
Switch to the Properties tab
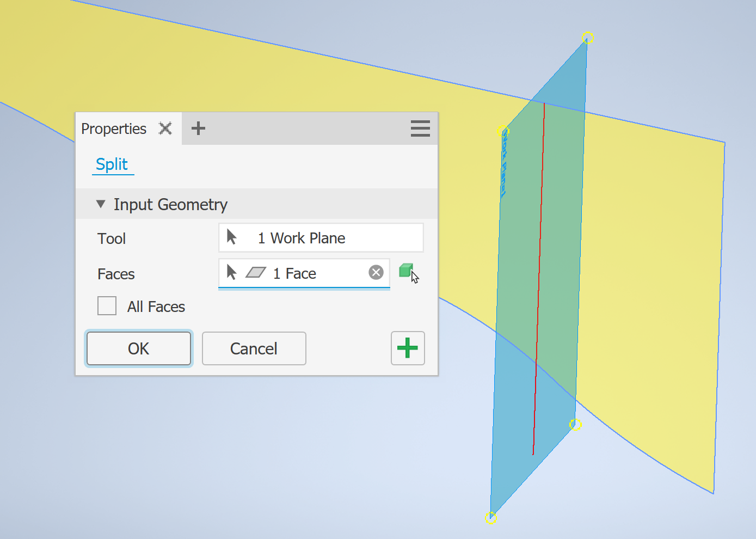pos(114,128)
